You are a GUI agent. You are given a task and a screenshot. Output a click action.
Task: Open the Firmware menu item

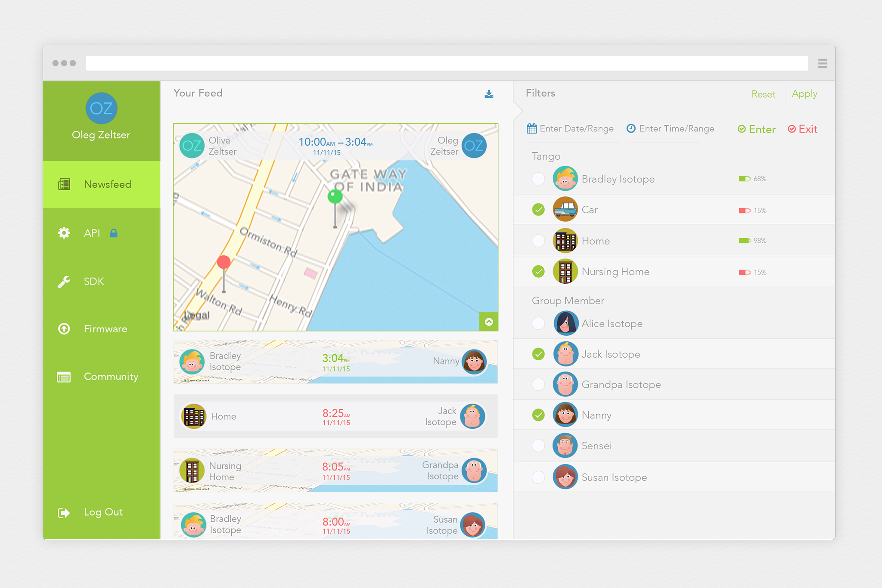pyautogui.click(x=105, y=329)
